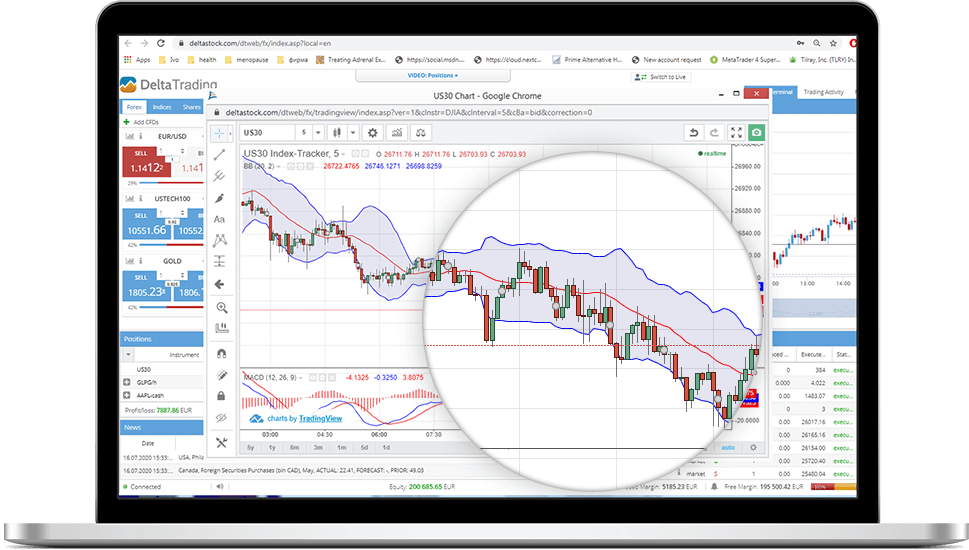Switch to the Indices tab

coord(162,107)
